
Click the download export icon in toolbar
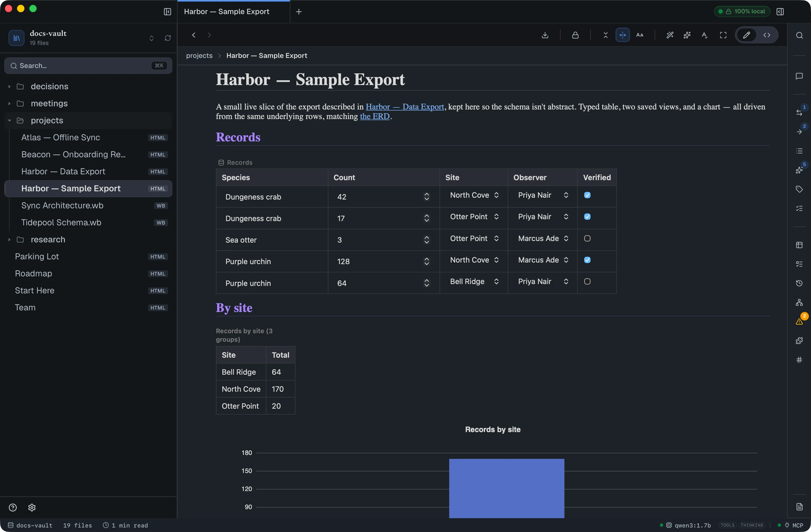pos(545,35)
